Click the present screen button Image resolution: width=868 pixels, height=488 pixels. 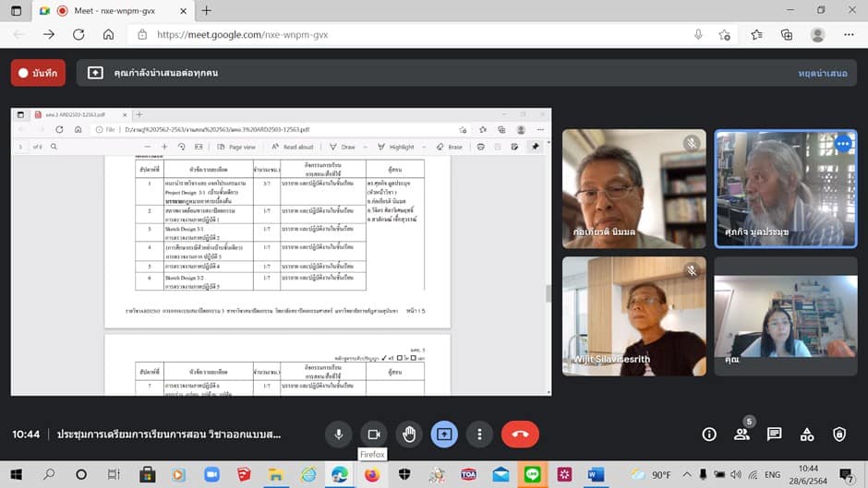444,434
